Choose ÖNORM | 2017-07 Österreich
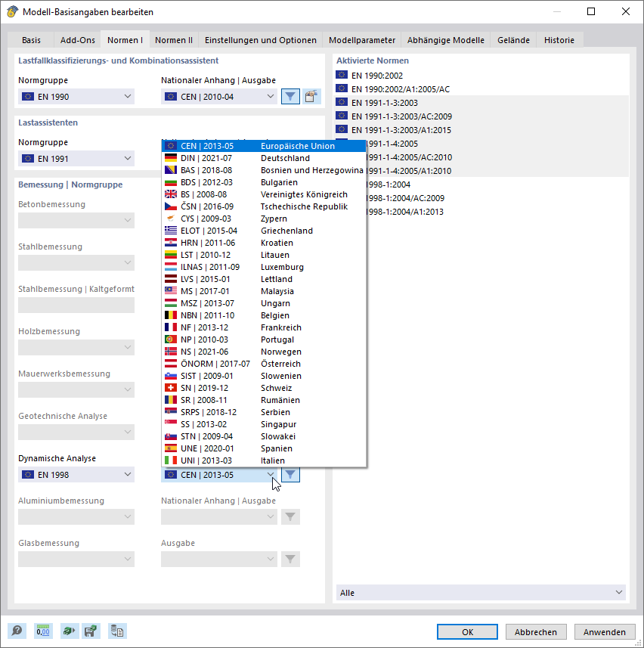Image resolution: width=644 pixels, height=648 pixels. [264, 364]
